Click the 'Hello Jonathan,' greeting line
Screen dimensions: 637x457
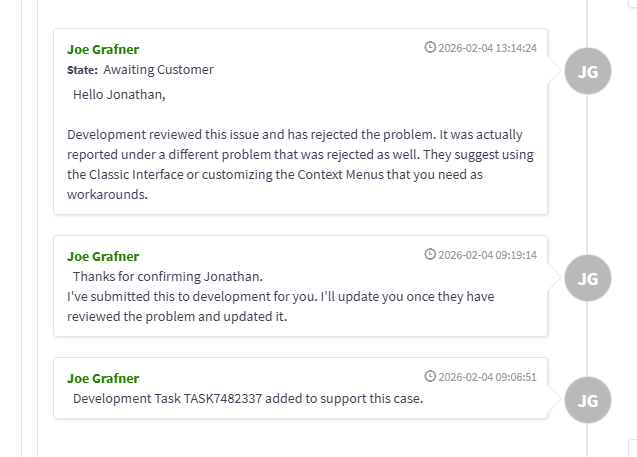[x=119, y=95]
